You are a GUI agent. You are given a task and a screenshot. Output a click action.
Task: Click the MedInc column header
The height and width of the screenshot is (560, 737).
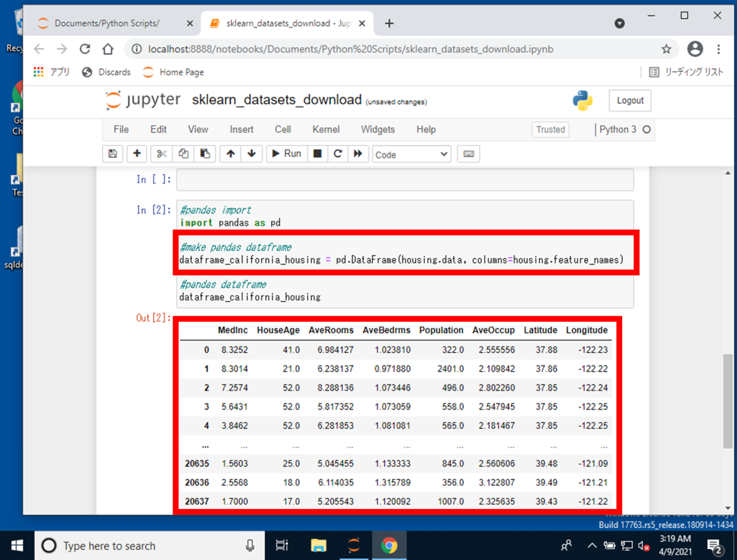(233, 330)
